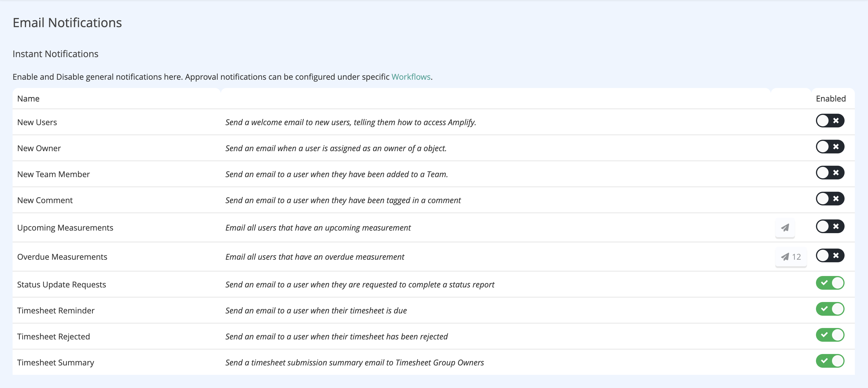
Task: Click the Email Notifications page heading
Action: [67, 23]
